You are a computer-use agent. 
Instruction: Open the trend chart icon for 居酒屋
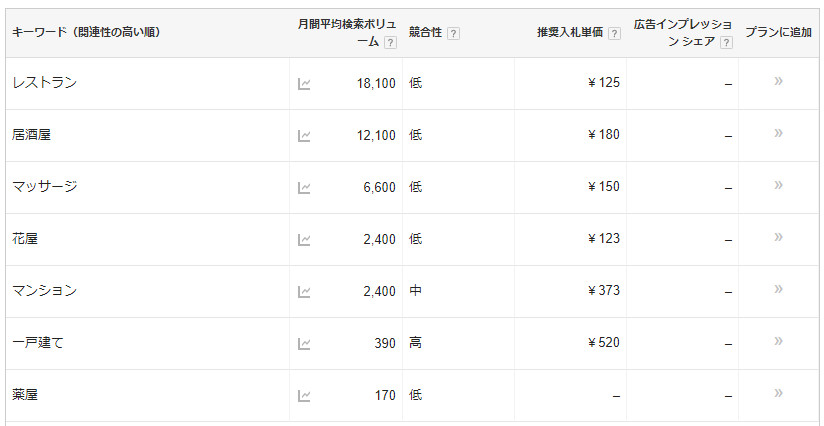[x=304, y=135]
